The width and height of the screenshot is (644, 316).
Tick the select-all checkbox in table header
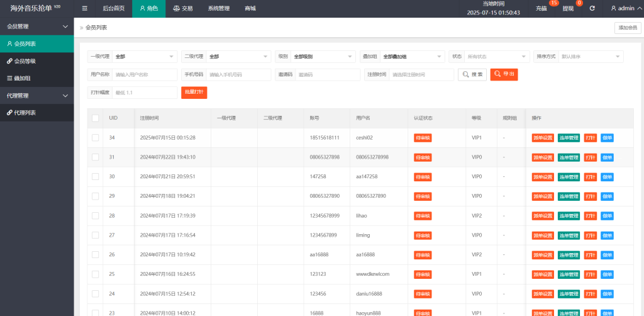96,118
